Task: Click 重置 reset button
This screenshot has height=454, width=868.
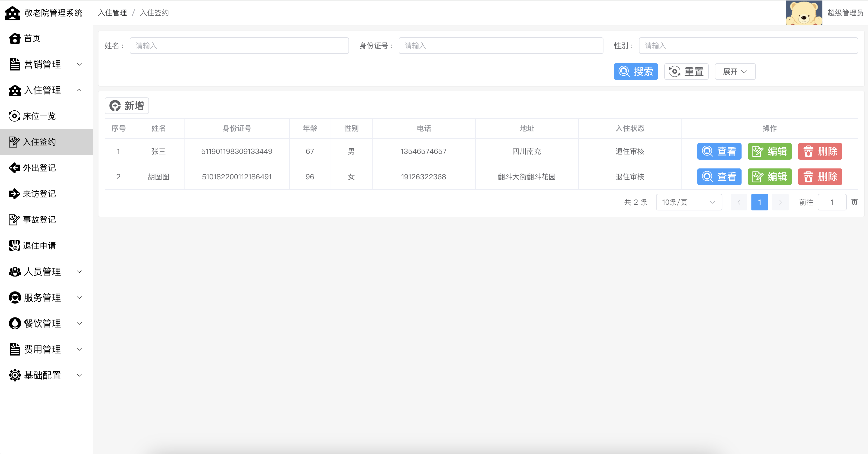Action: (x=686, y=72)
